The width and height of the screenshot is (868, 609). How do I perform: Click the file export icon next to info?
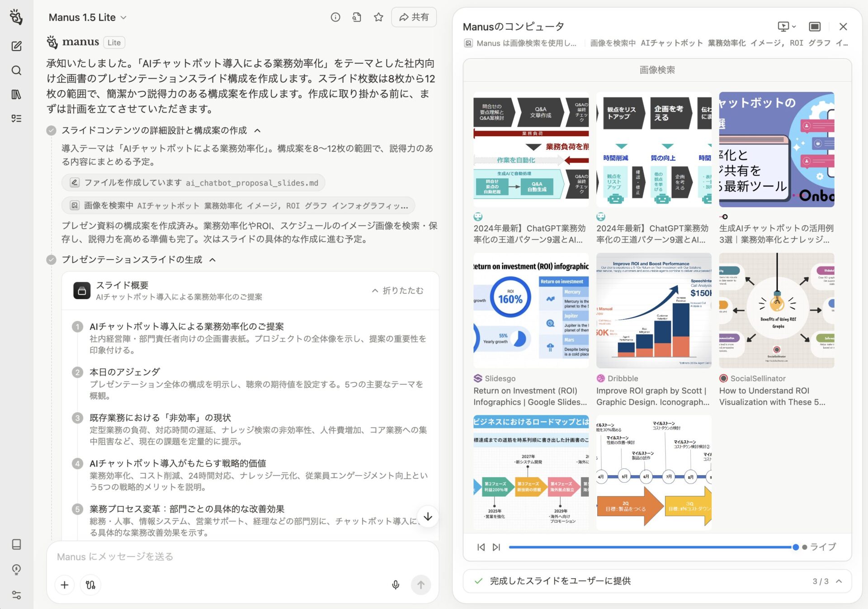pos(357,17)
